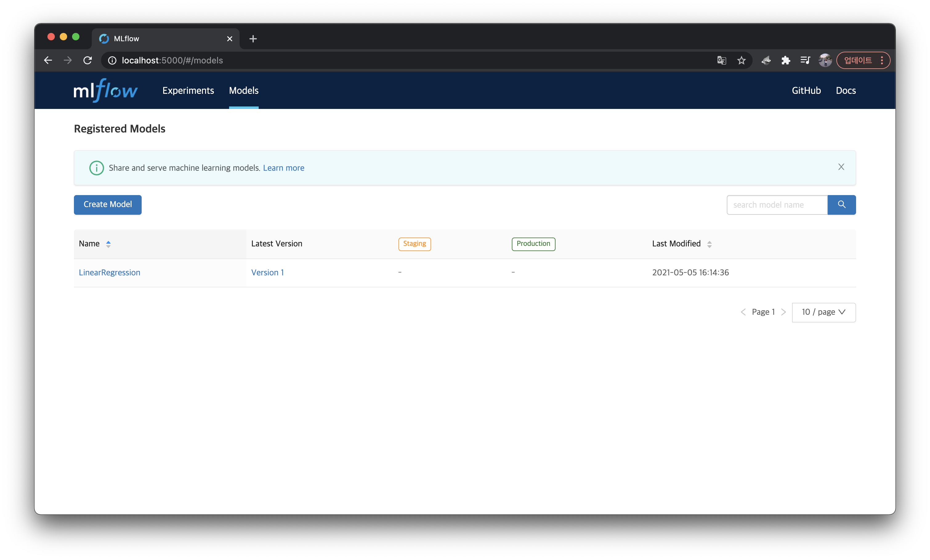Image resolution: width=930 pixels, height=560 pixels.
Task: Reload the page with refresh icon
Action: coord(87,60)
